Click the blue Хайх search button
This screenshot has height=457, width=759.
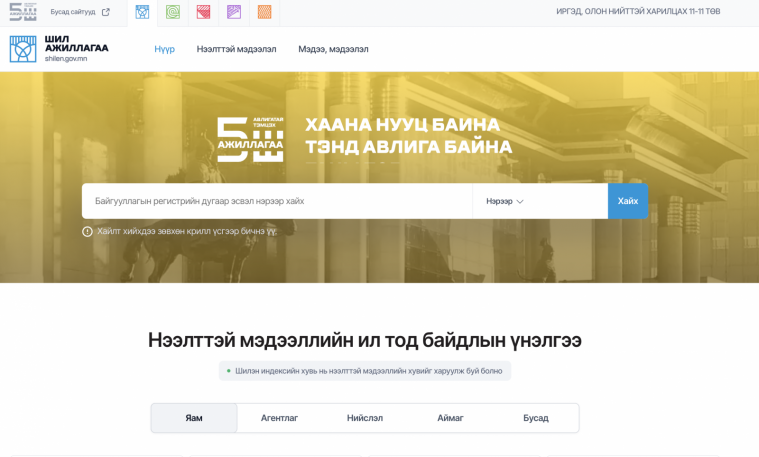coord(628,201)
